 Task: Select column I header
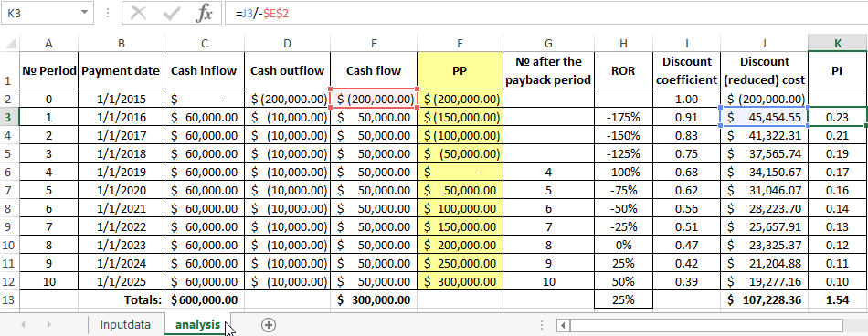click(x=687, y=43)
